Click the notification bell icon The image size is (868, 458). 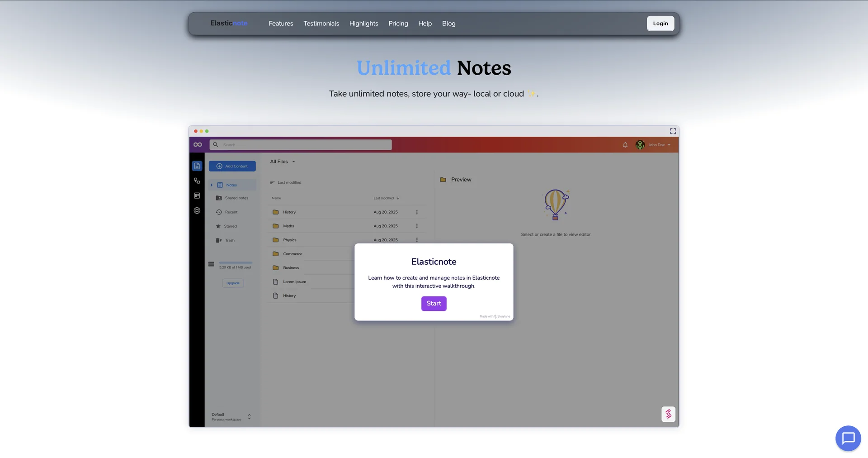click(x=625, y=145)
